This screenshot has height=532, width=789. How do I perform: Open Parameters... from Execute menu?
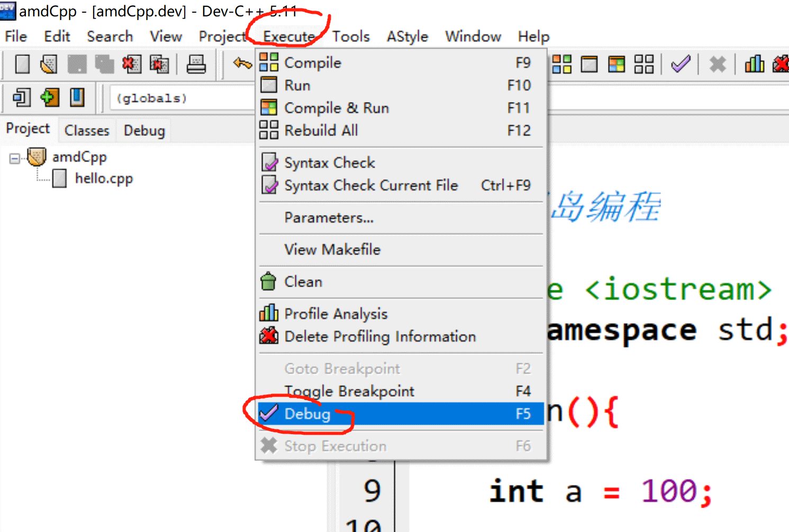tap(401, 218)
